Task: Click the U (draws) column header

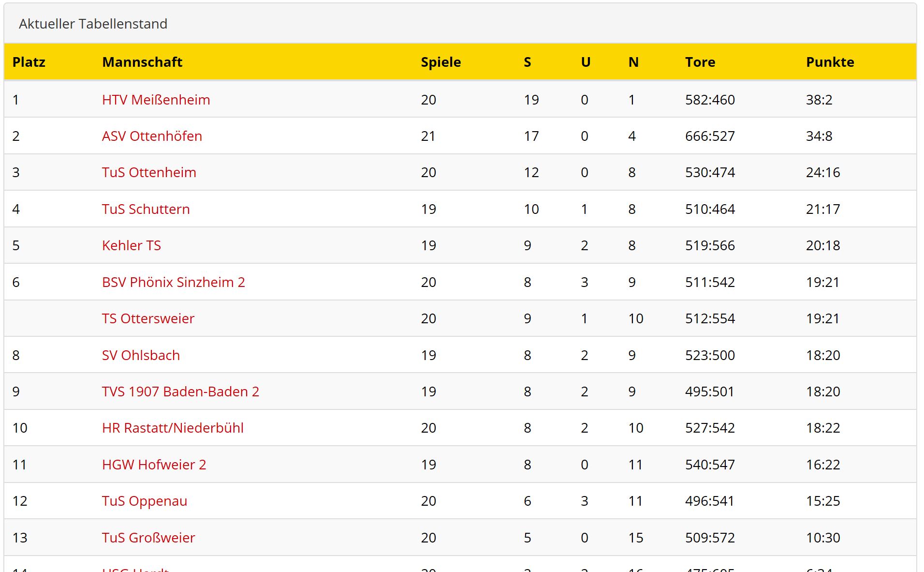Action: tap(585, 62)
